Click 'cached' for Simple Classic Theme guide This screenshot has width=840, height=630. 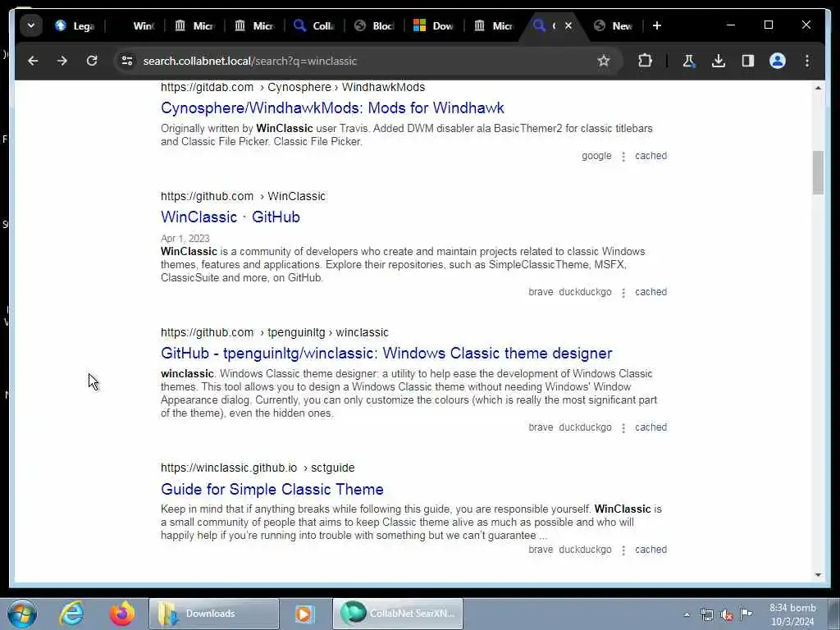651,550
